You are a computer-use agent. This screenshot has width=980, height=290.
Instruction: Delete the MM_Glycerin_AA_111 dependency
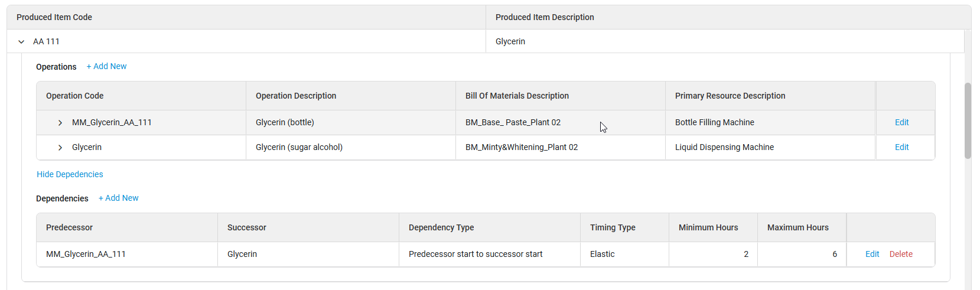pyautogui.click(x=901, y=255)
